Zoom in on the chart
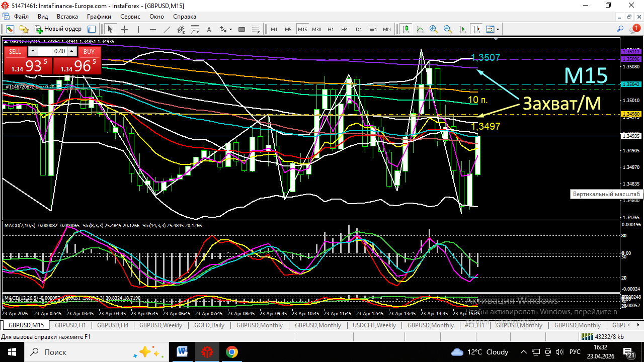This screenshot has width=644, height=362. point(434,29)
